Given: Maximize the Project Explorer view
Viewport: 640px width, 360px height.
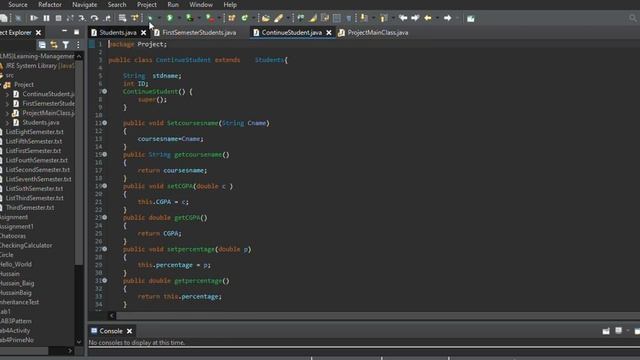Looking at the screenshot, I should pyautogui.click(x=77, y=32).
